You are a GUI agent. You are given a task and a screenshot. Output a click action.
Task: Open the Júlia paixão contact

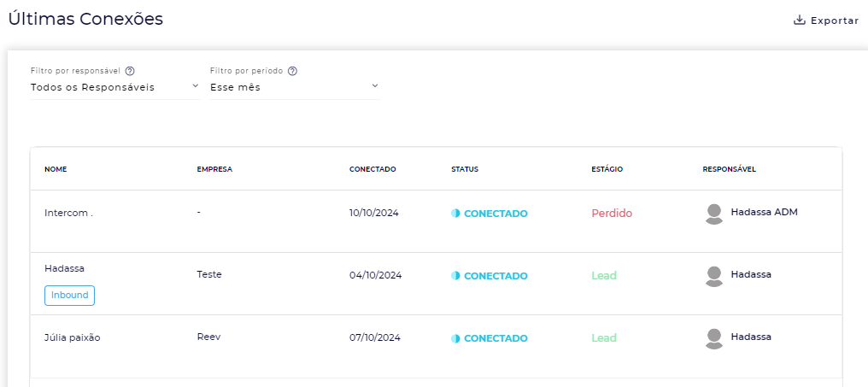click(x=73, y=337)
